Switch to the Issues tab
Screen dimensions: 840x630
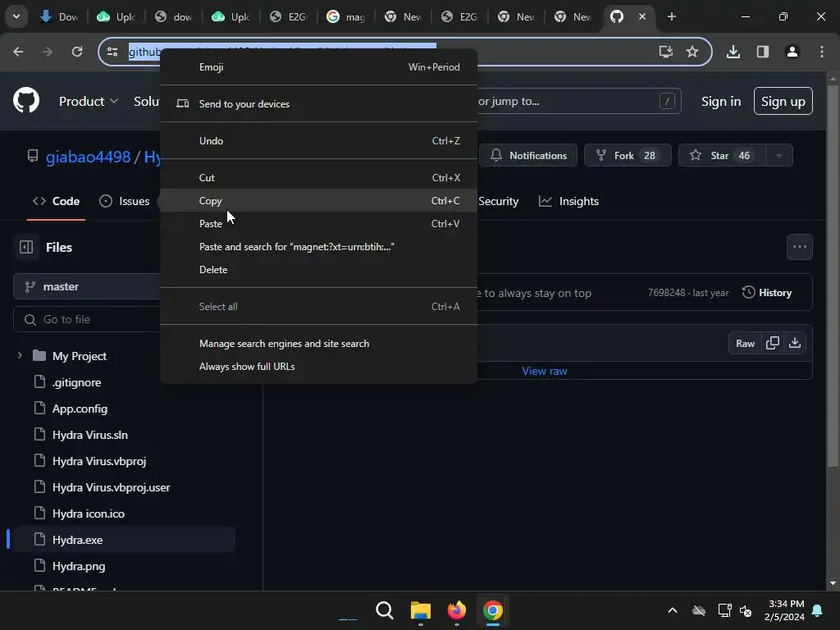(125, 202)
